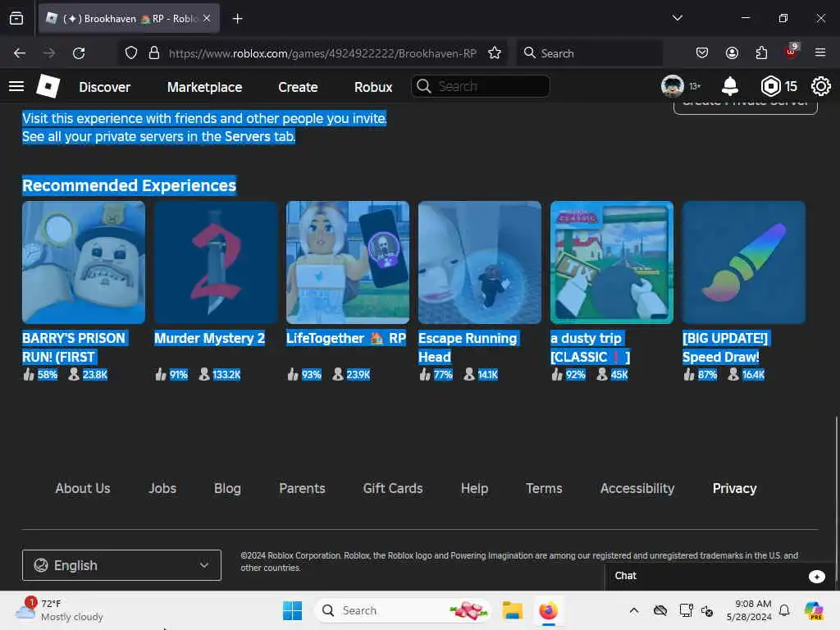Click the Murder Mystery 2 title link
The width and height of the screenshot is (840, 630).
(209, 339)
